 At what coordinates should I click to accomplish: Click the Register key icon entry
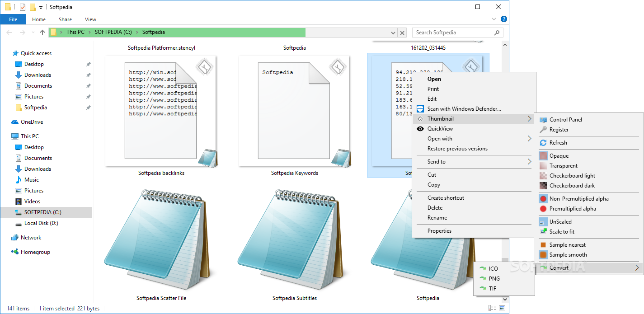click(x=589, y=130)
